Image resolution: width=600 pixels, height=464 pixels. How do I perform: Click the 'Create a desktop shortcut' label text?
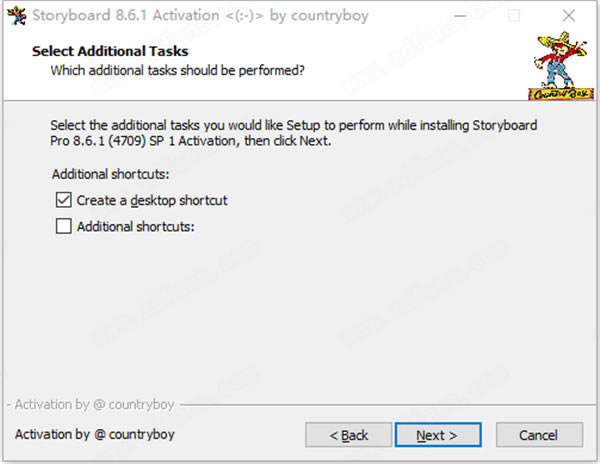(152, 200)
